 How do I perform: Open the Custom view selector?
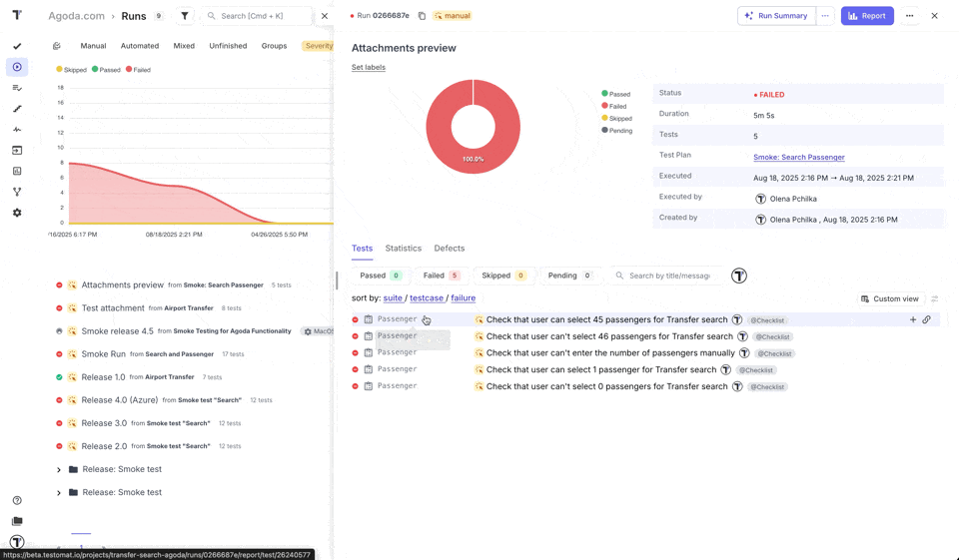(x=889, y=298)
